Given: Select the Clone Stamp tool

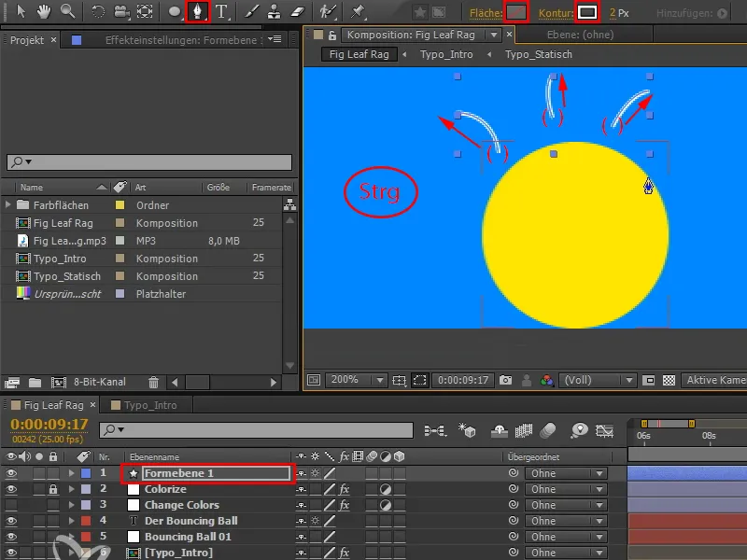Looking at the screenshot, I should pos(272,12).
